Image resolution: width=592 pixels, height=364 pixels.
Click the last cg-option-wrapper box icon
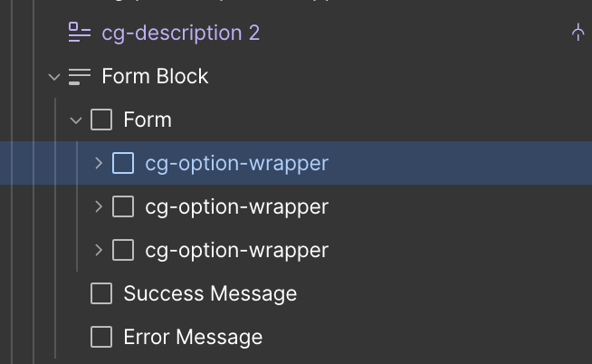123,250
